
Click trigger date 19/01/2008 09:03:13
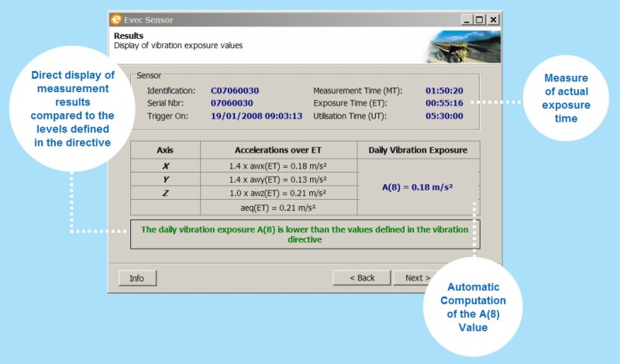[x=257, y=116]
